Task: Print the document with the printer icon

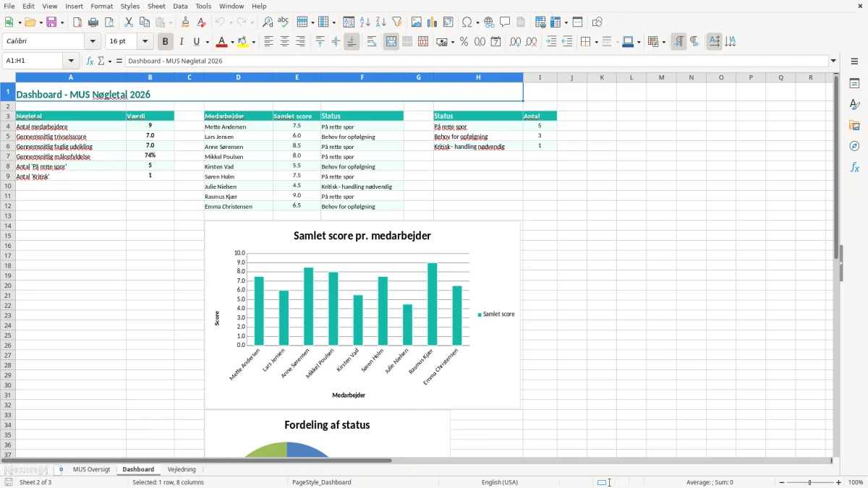Action: pyautogui.click(x=93, y=22)
